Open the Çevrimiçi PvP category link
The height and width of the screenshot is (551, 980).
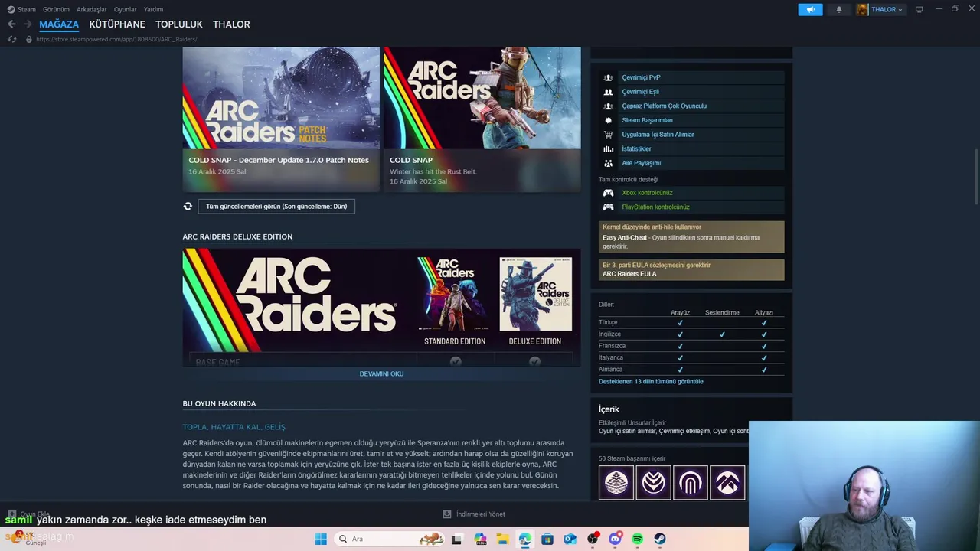[x=641, y=77]
